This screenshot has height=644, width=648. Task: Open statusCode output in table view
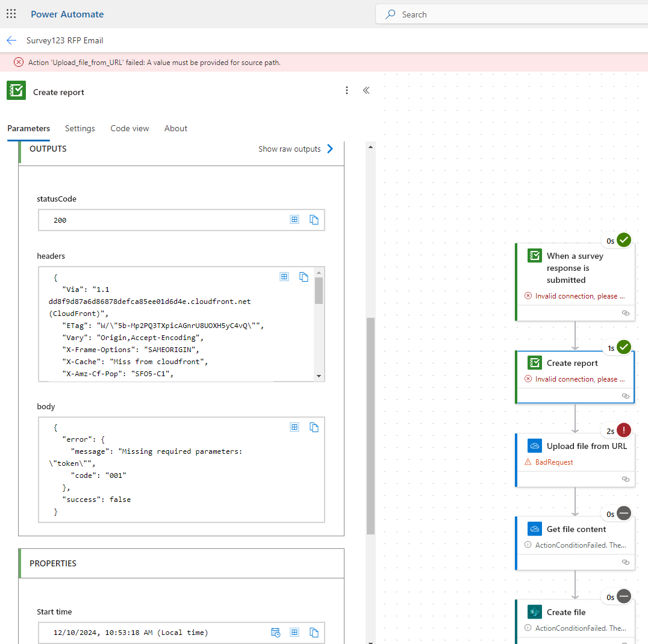point(294,219)
